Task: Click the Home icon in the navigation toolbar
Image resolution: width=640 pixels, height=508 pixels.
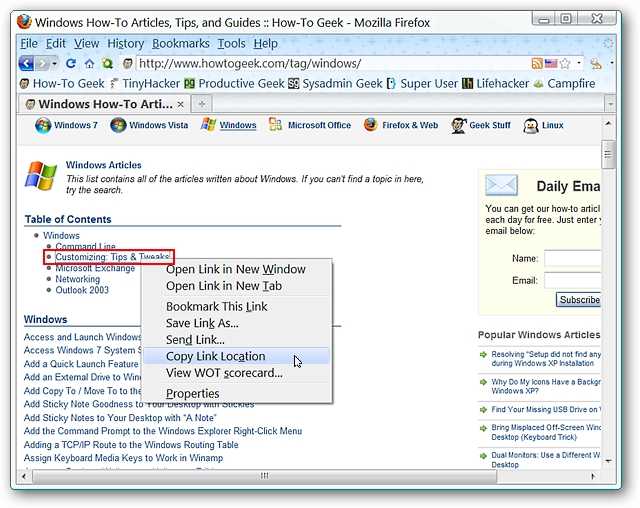Action: click(89, 63)
